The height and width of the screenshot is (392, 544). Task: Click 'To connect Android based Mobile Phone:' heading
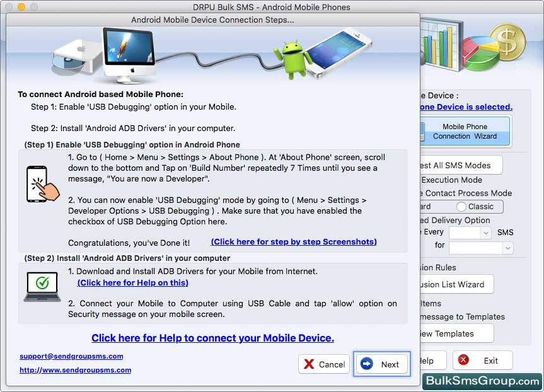101,95
